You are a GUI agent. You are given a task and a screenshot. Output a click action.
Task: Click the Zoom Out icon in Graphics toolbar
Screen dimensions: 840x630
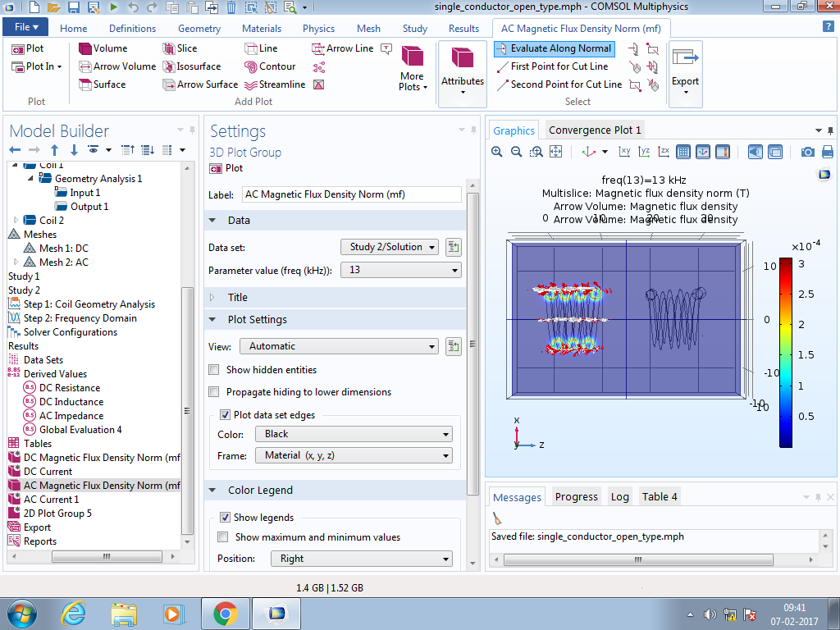(x=517, y=152)
